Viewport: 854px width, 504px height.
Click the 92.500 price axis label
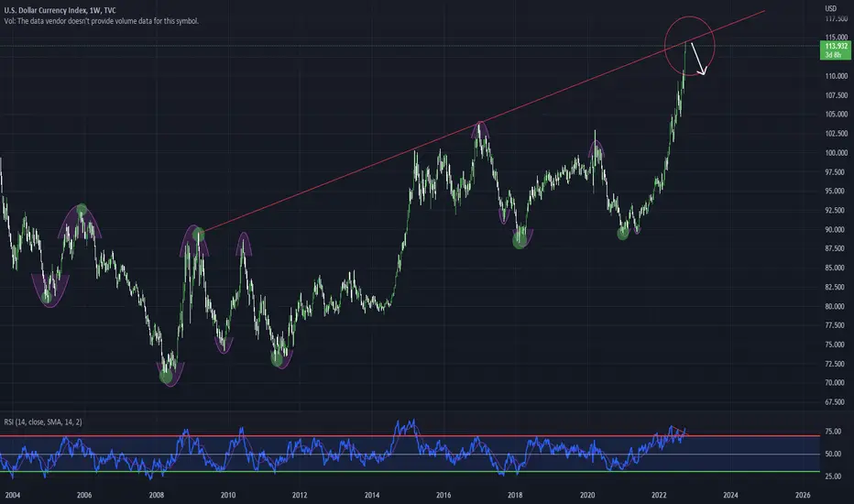point(836,211)
